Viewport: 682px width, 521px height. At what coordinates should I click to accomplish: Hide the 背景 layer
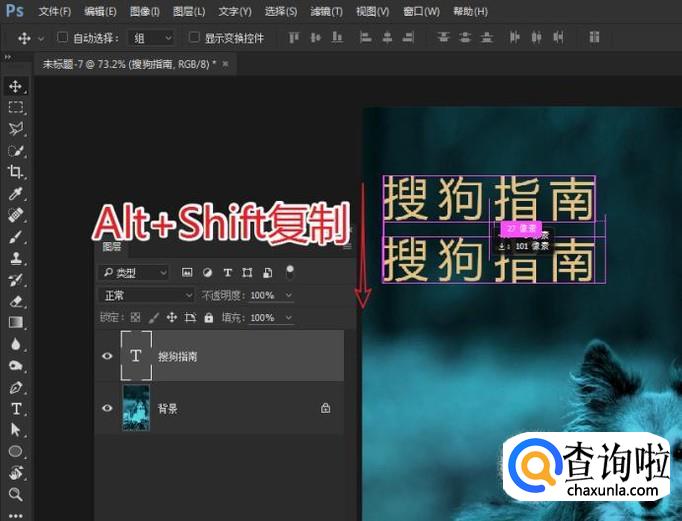(x=107, y=408)
